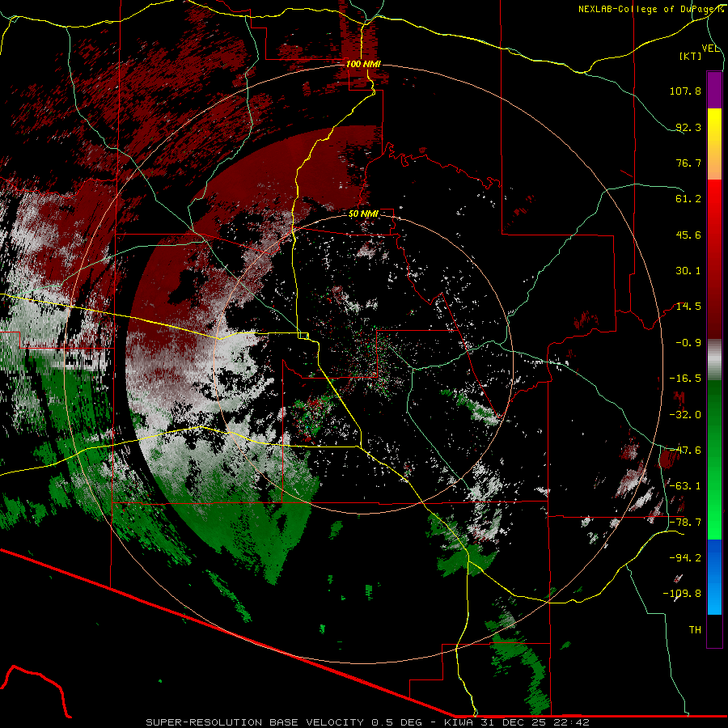Click the Super-Resolution Base Velocity caption
Image resolution: width=728 pixels, height=728 pixels.
click(368, 722)
